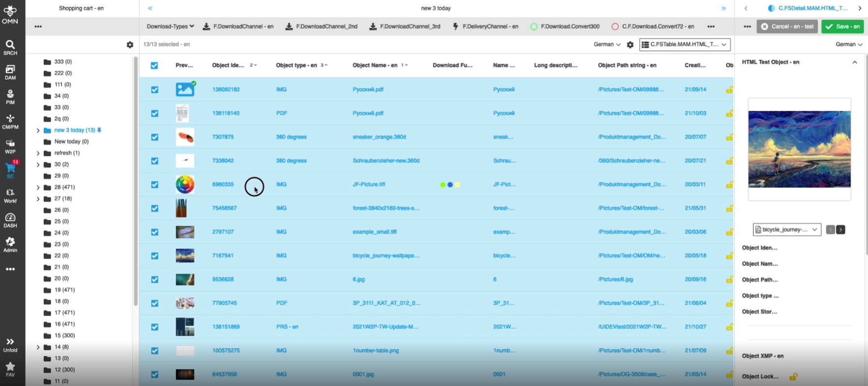
Task: Open the W2P module icon
Action: [x=10, y=146]
